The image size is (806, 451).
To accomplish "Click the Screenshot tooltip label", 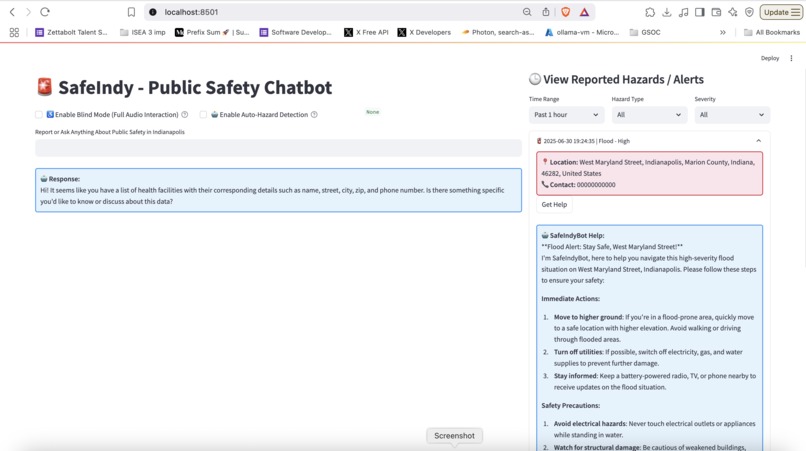I will (x=454, y=436).
